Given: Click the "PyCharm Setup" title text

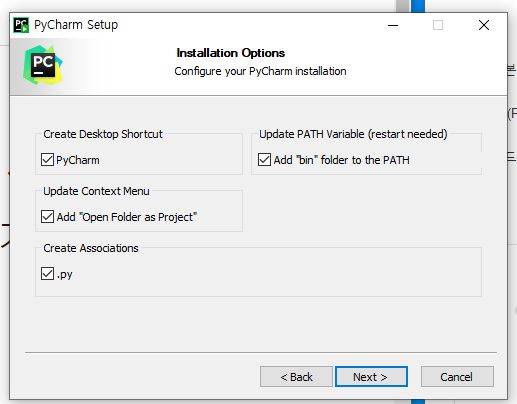Looking at the screenshot, I should point(76,25).
